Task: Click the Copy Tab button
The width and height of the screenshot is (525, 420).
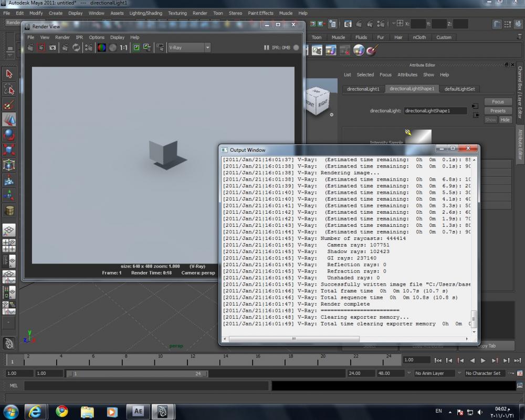Action: coord(486,346)
